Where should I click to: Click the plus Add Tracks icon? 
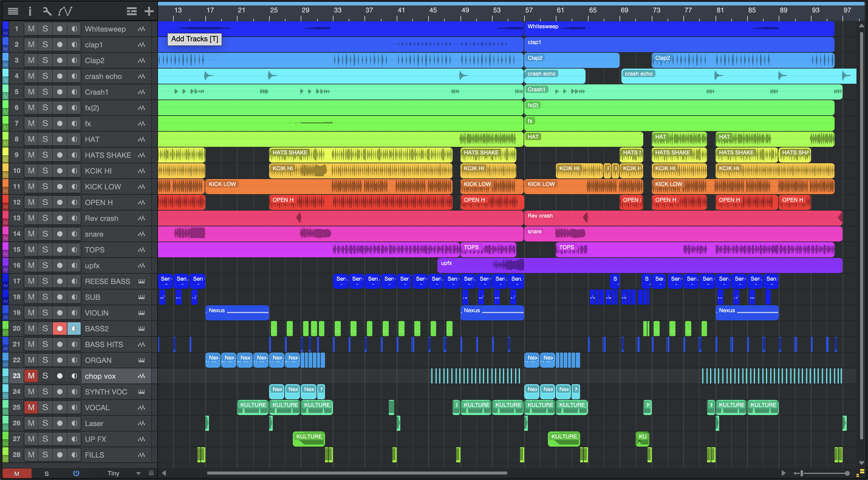[x=149, y=12]
